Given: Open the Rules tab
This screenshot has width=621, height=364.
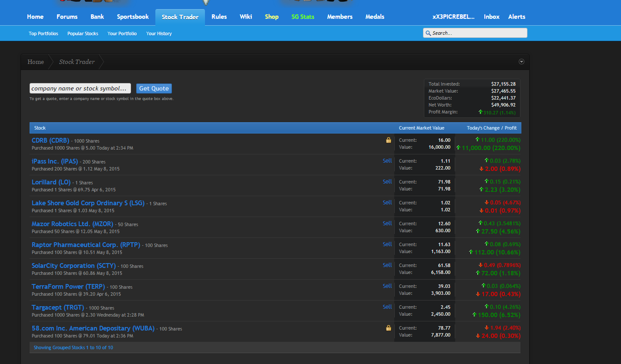Looking at the screenshot, I should tap(219, 17).
